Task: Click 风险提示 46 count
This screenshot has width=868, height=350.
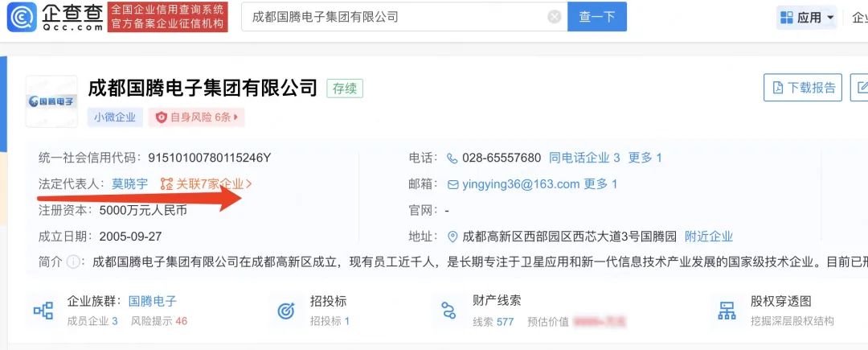Action: tap(159, 321)
